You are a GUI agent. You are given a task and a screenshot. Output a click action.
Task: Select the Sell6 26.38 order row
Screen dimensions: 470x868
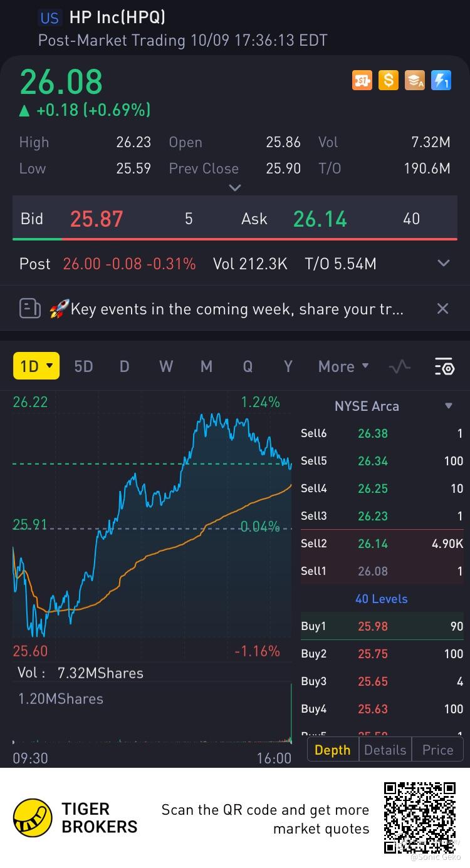click(382, 433)
